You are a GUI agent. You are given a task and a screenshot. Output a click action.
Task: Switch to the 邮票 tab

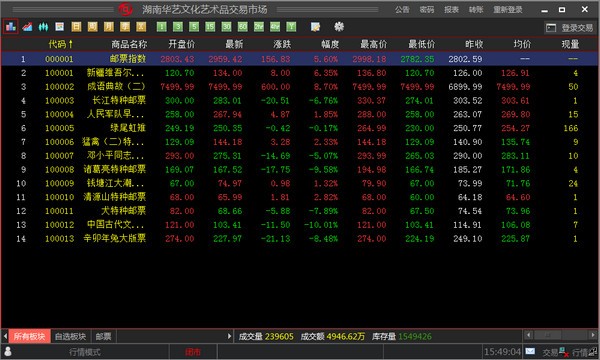(x=103, y=336)
